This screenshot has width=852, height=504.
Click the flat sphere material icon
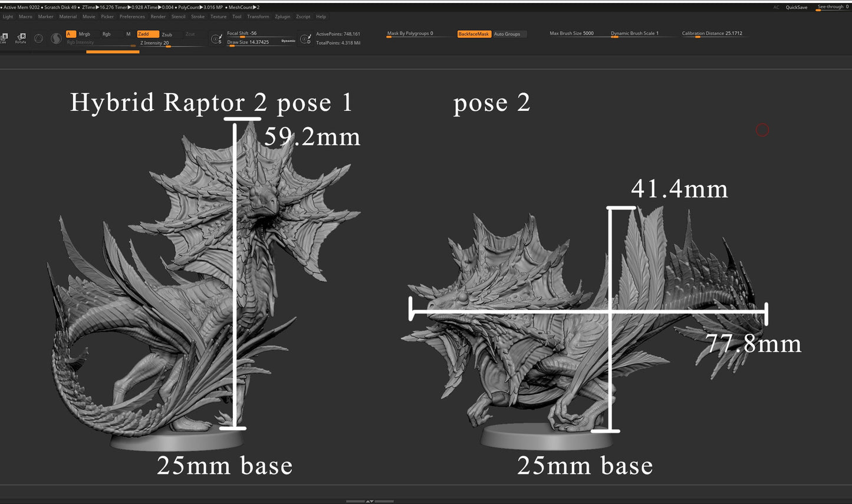click(x=38, y=38)
